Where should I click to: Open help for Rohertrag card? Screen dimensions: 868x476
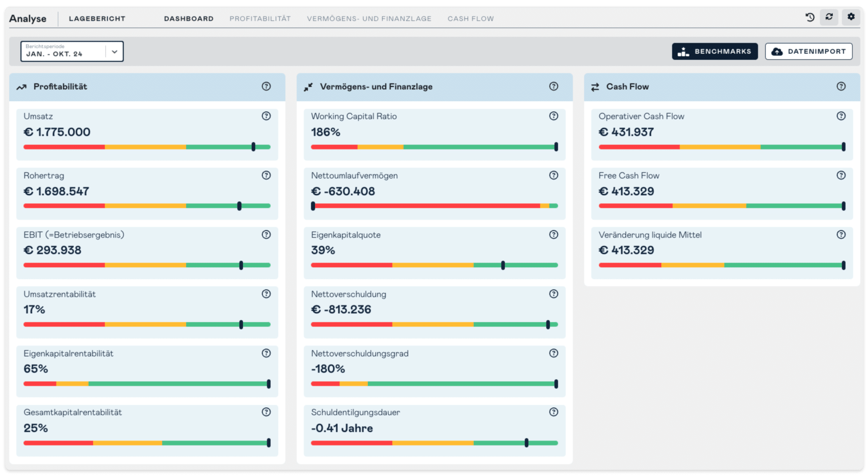pos(266,175)
